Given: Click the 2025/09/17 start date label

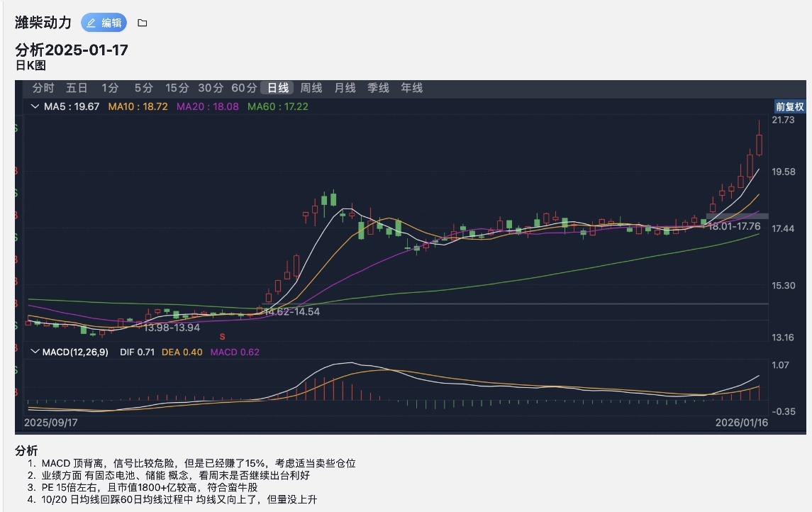Looking at the screenshot, I should 51,423.
